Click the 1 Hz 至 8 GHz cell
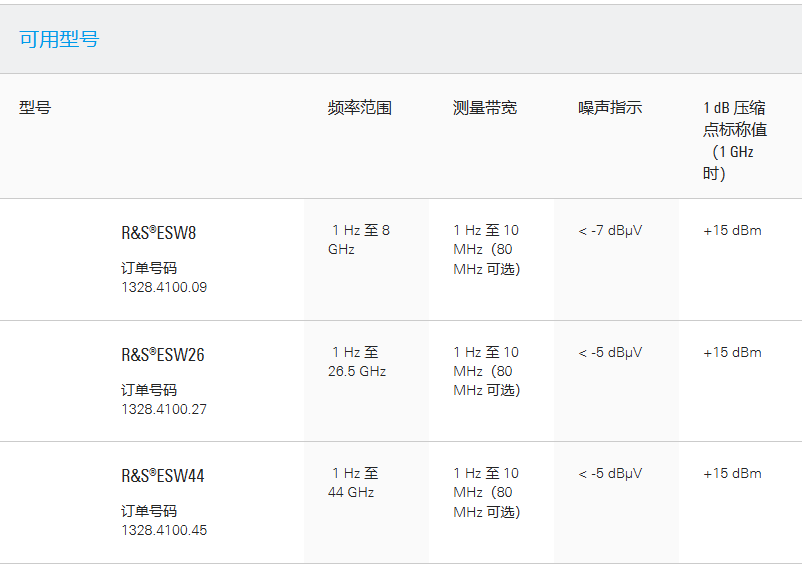Image resolution: width=802 pixels, height=568 pixels. (x=359, y=240)
